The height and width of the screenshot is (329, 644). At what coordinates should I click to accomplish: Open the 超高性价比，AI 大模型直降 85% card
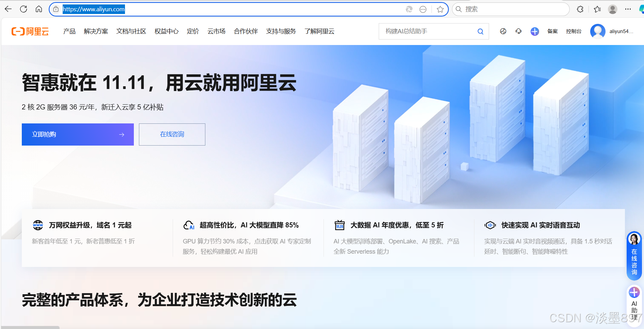tap(248, 238)
